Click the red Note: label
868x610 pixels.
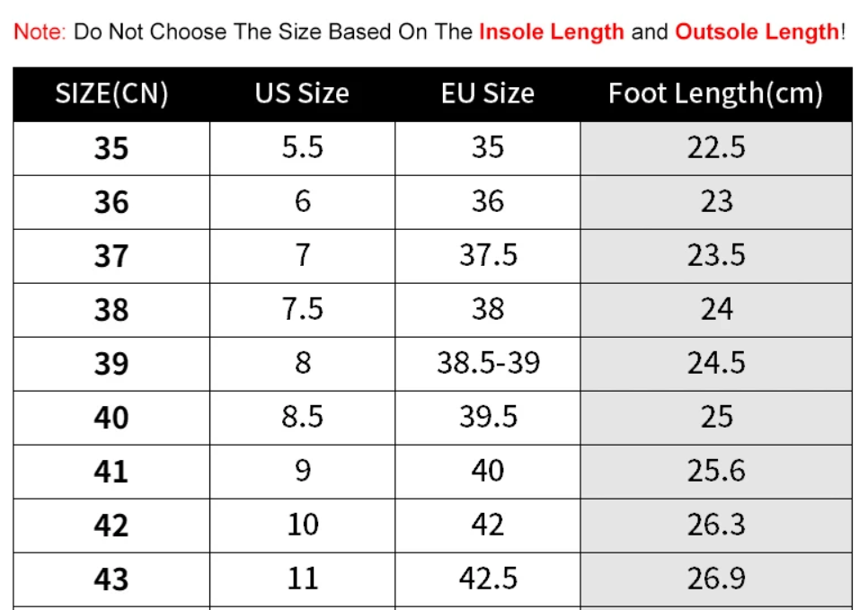pyautogui.click(x=40, y=32)
